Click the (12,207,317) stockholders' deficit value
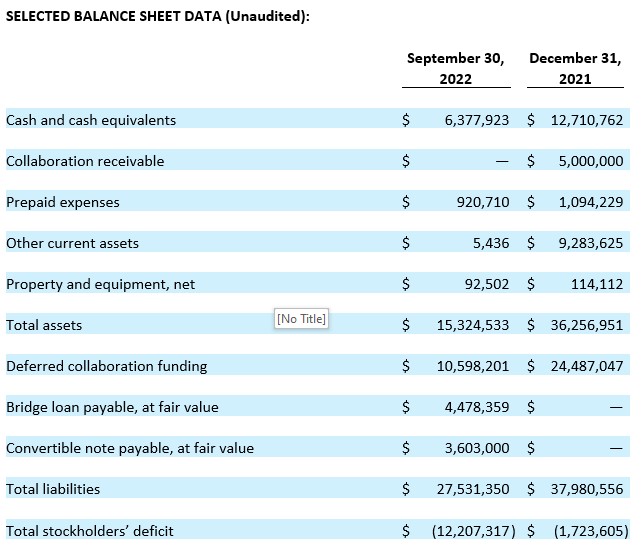Screen dimensions: 641x549 tap(473, 530)
